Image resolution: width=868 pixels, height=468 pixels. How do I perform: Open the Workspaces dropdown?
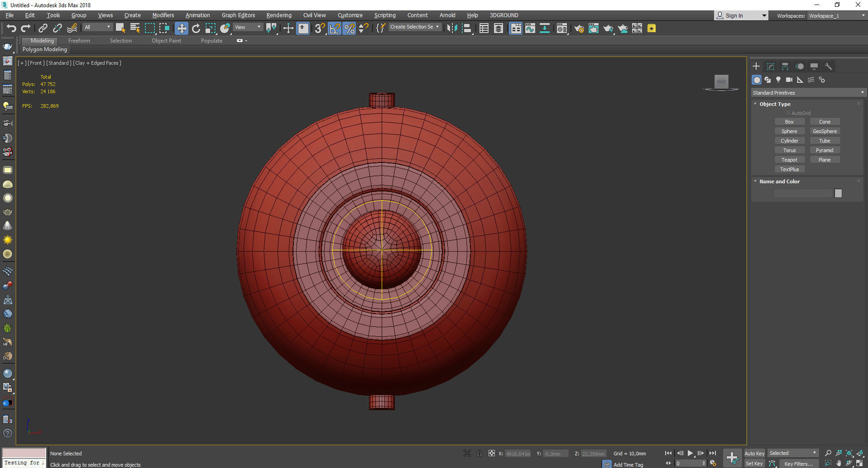pos(837,16)
